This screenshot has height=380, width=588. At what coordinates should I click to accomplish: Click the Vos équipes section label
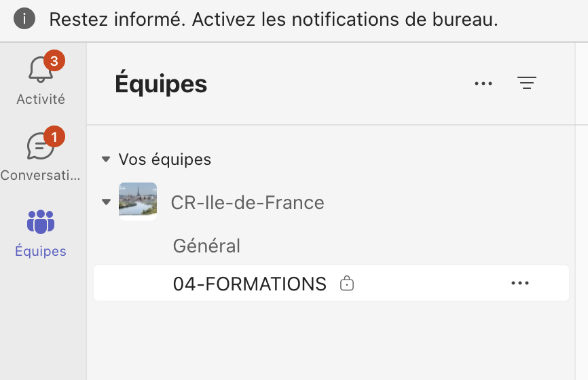[165, 159]
